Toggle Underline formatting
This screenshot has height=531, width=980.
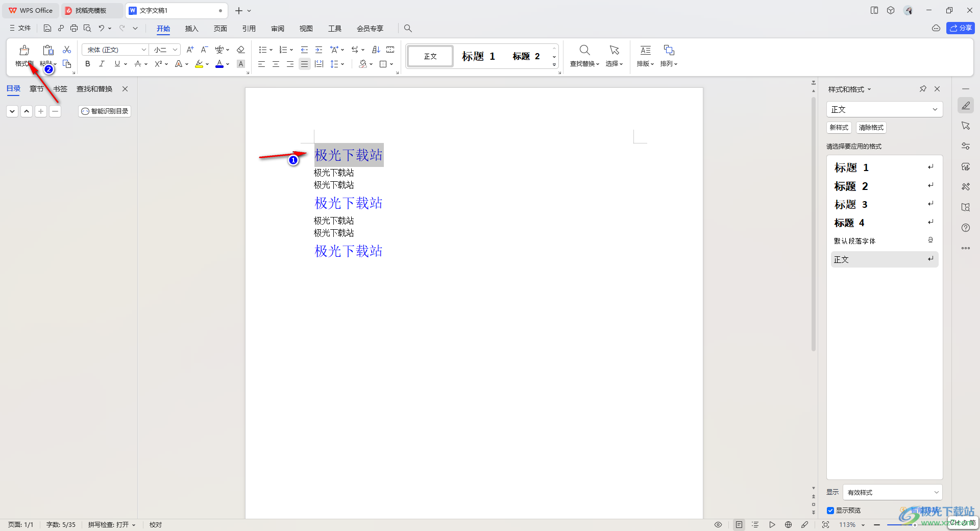coord(117,64)
